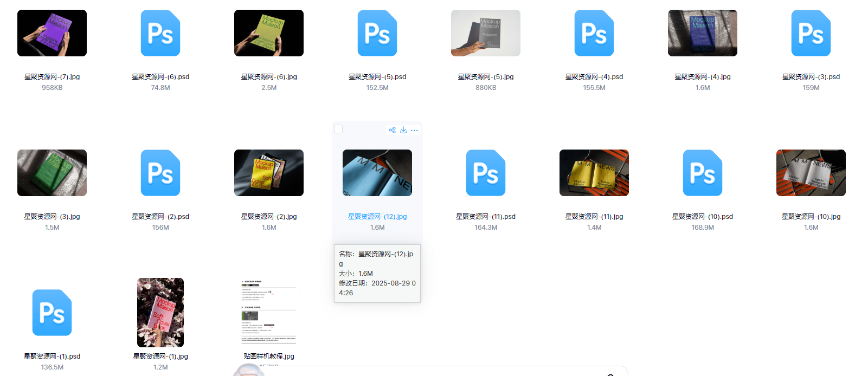Open the Photoshop file icon for 星聚资源网-(6).psd
Screen dimensions: 868x376
(160, 33)
